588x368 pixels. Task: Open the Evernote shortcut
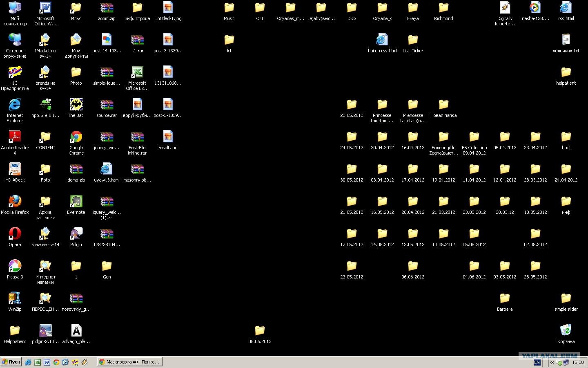point(76,204)
